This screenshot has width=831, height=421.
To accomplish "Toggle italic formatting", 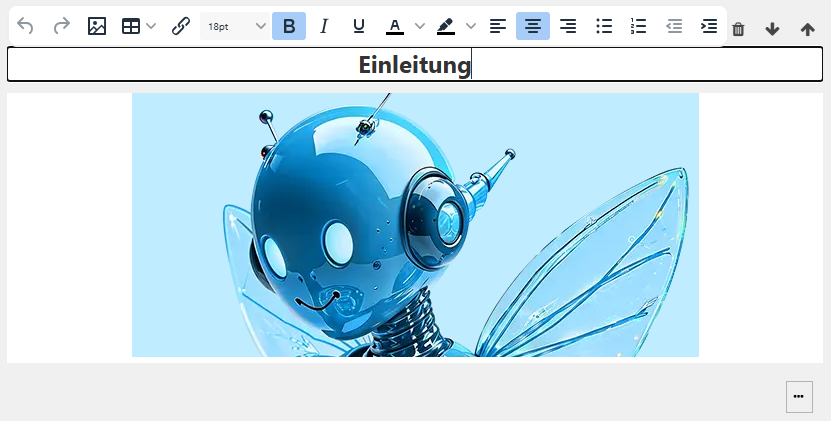I will click(x=324, y=26).
